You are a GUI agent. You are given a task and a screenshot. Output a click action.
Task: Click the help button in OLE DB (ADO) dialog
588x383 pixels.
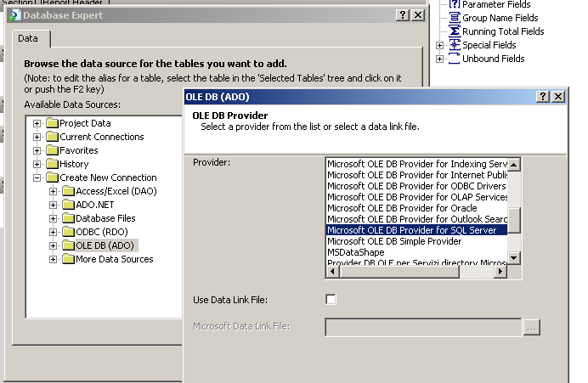[543, 97]
